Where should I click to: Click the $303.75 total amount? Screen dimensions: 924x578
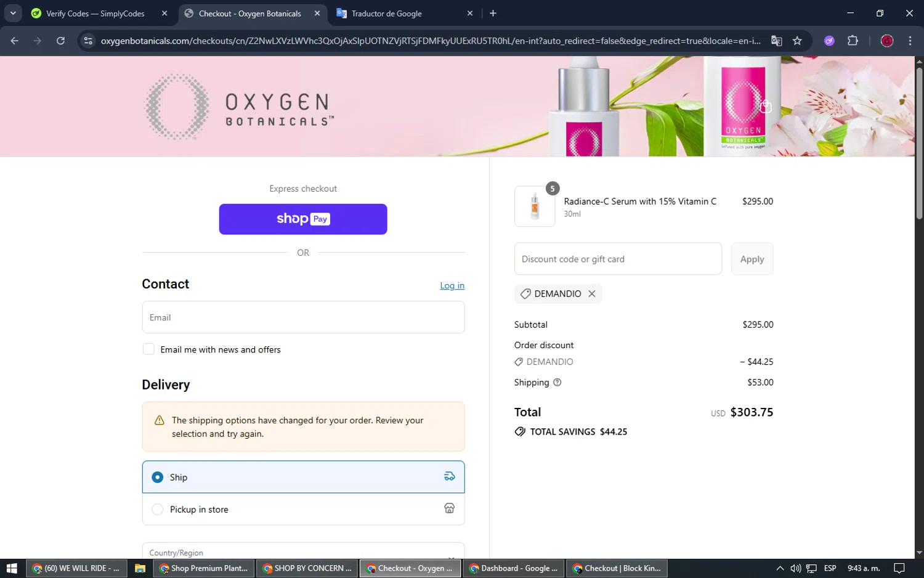[752, 412]
